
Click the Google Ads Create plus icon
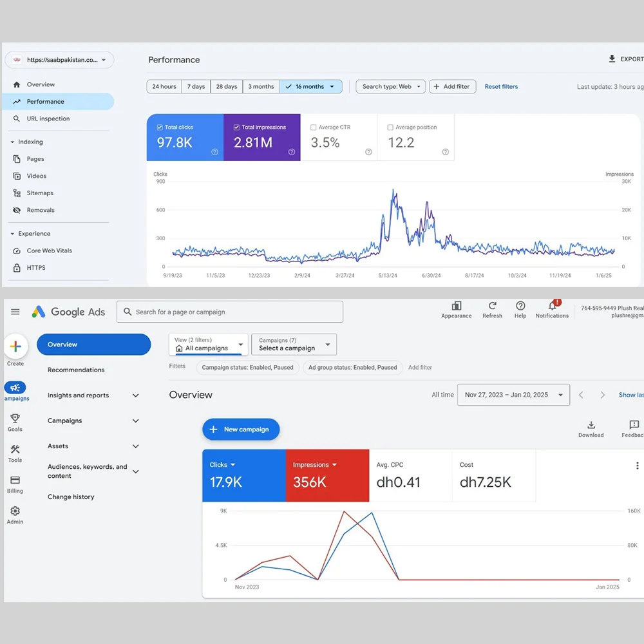[x=15, y=346]
